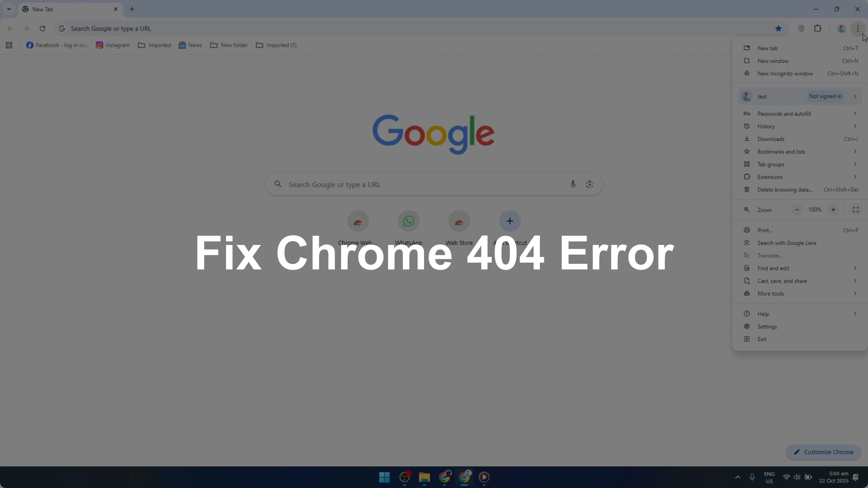Click the voice search microphone icon
Screen dimensions: 868x488
(x=573, y=184)
